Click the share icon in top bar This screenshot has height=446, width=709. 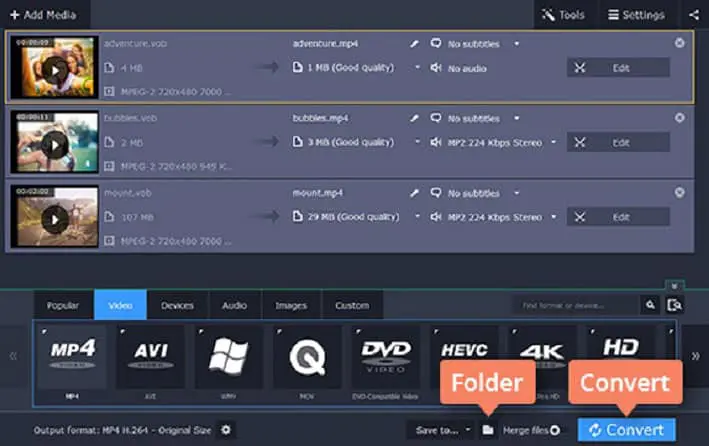[x=694, y=15]
